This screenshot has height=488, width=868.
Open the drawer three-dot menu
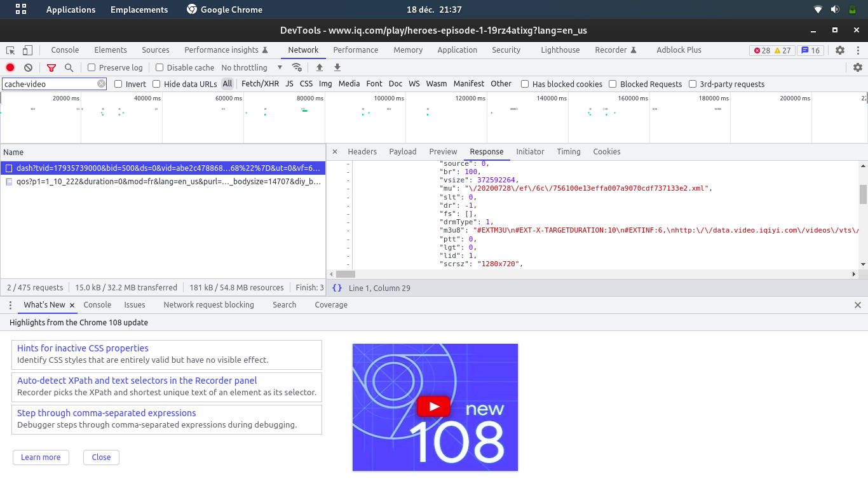click(x=10, y=305)
